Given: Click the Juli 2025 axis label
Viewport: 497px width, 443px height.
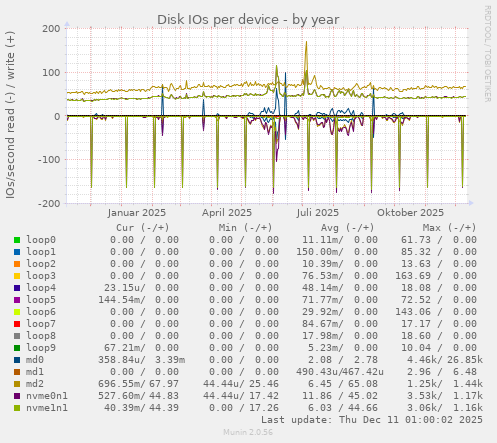Looking at the screenshot, I should click(x=318, y=213).
